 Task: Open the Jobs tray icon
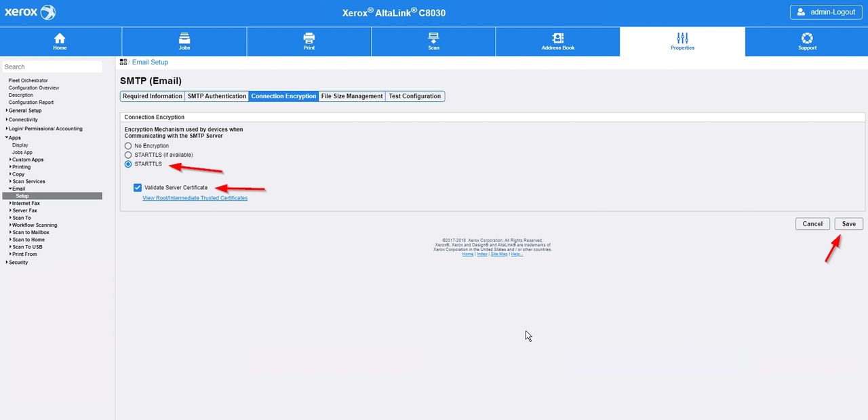[x=184, y=38]
